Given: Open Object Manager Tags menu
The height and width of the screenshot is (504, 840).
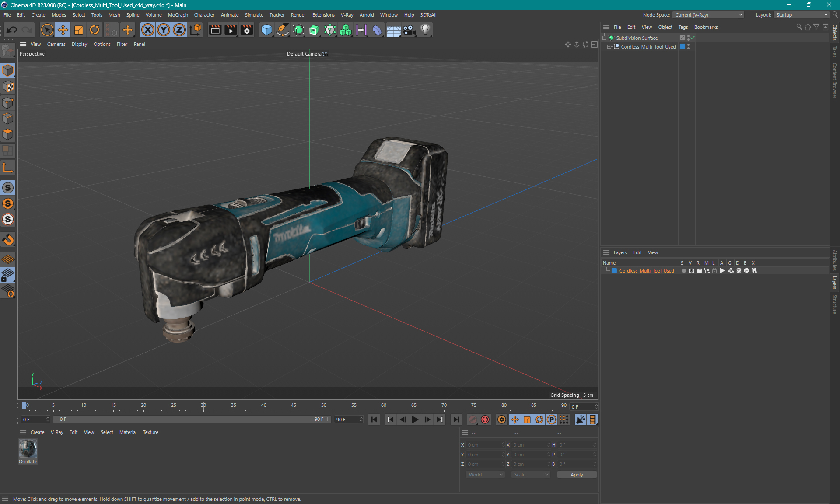Looking at the screenshot, I should tap(683, 27).
